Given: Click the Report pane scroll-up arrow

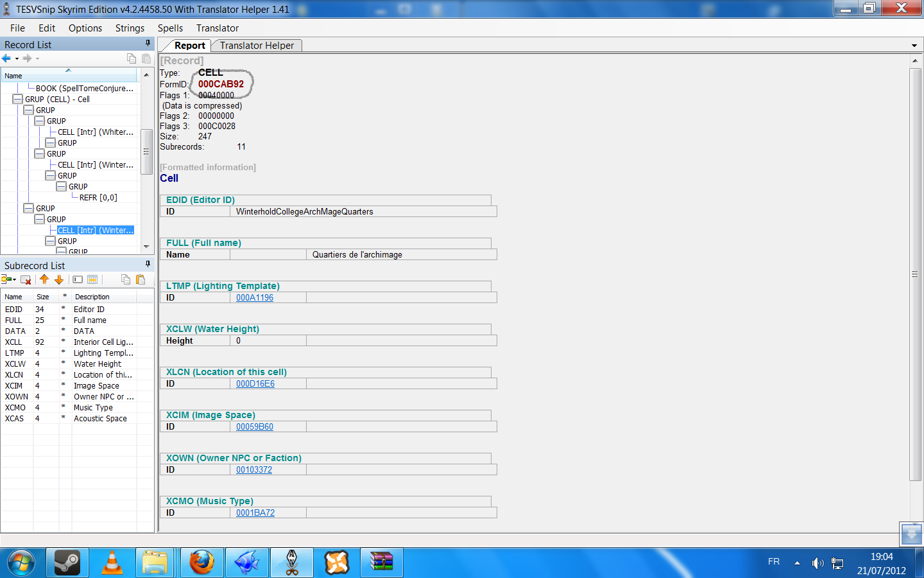Looking at the screenshot, I should (x=915, y=61).
